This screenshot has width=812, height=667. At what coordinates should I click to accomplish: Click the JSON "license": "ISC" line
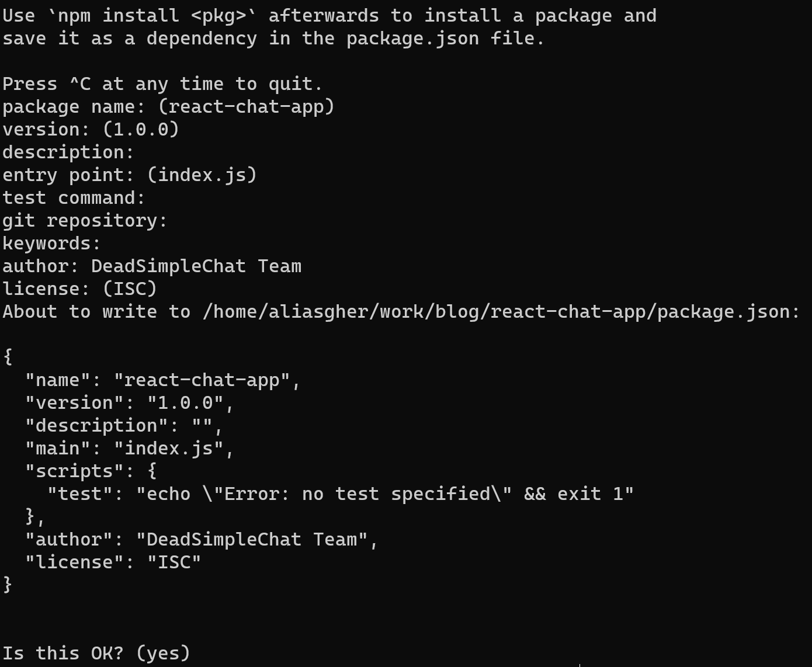tap(113, 562)
